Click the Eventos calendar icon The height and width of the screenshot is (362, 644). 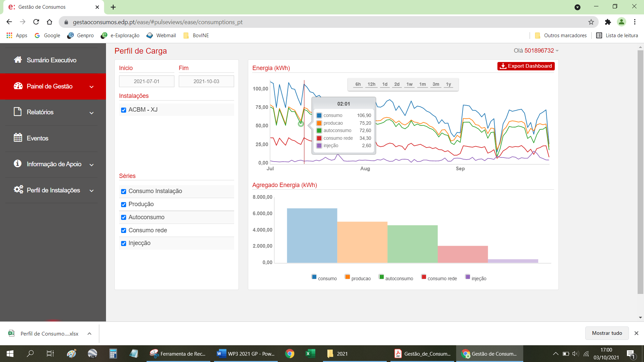(18, 138)
